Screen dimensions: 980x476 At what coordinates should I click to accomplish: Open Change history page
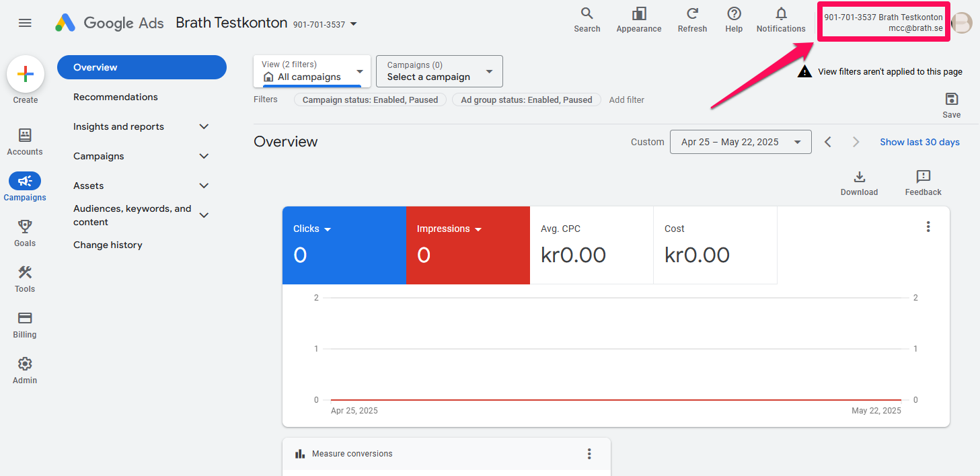click(x=108, y=245)
